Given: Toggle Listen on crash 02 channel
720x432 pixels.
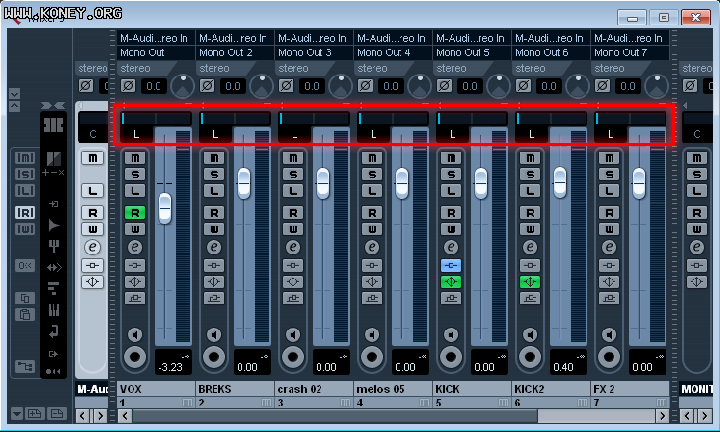Looking at the screenshot, I should click(293, 191).
